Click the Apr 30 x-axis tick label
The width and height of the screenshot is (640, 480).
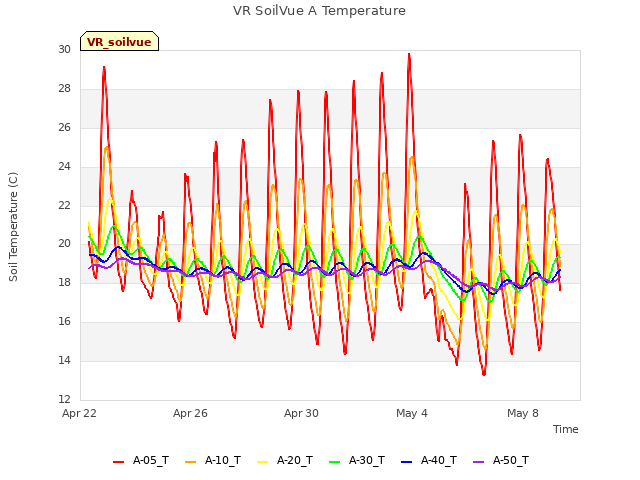click(x=301, y=413)
